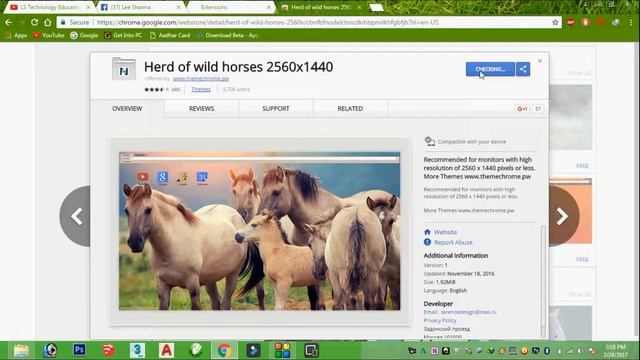Click the Report Abuse link

point(453,242)
